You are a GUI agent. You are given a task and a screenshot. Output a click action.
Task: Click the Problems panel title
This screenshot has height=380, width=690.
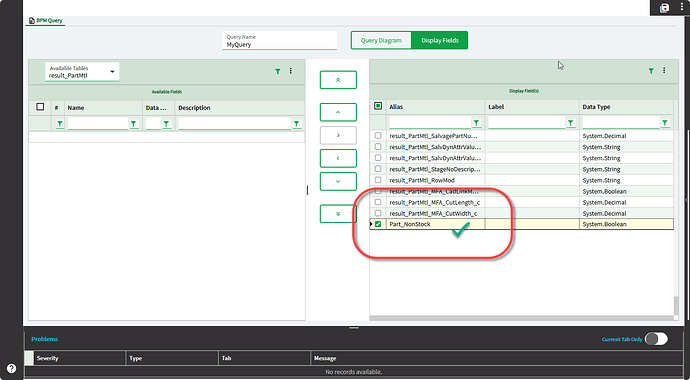click(x=44, y=339)
